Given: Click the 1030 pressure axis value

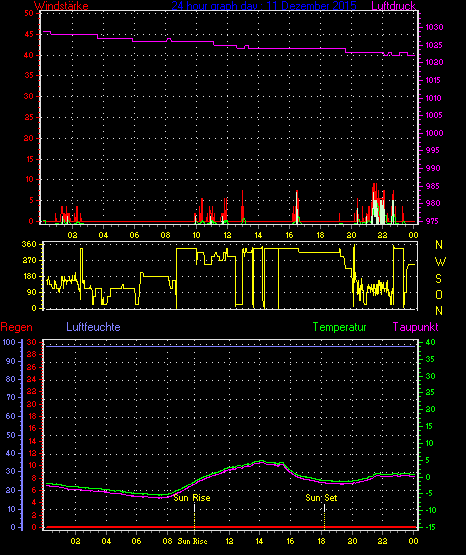Looking at the screenshot, I should (x=434, y=27).
